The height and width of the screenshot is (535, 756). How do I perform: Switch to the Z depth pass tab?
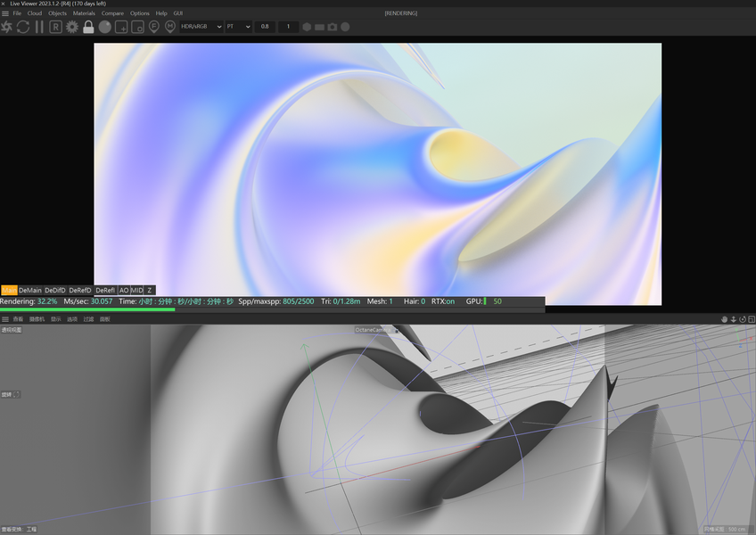pyautogui.click(x=150, y=290)
